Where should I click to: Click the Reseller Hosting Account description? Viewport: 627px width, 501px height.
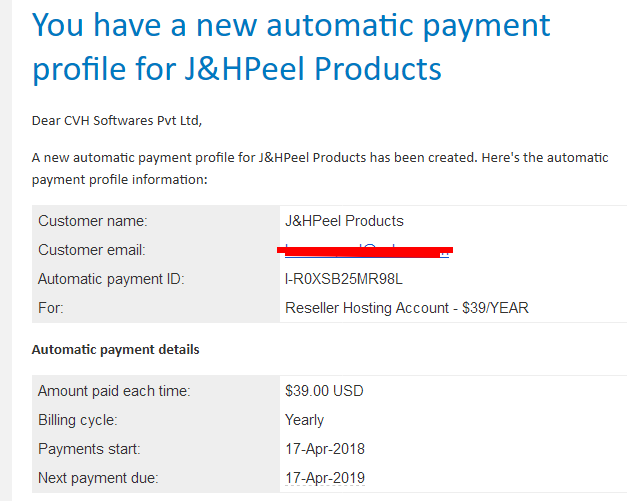[407, 308]
